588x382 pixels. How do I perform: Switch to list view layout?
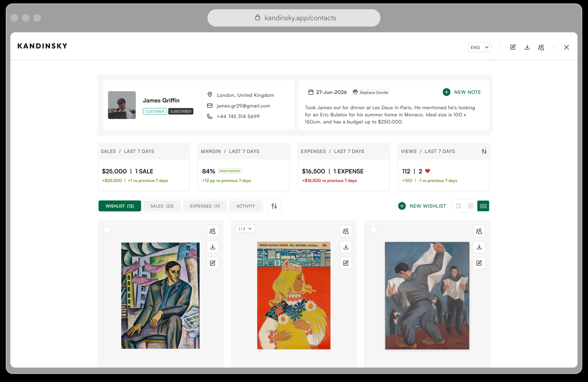tap(459, 206)
